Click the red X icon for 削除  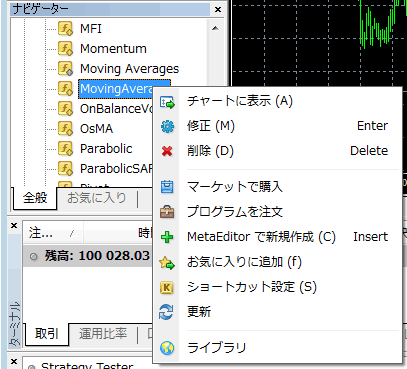[x=167, y=151]
